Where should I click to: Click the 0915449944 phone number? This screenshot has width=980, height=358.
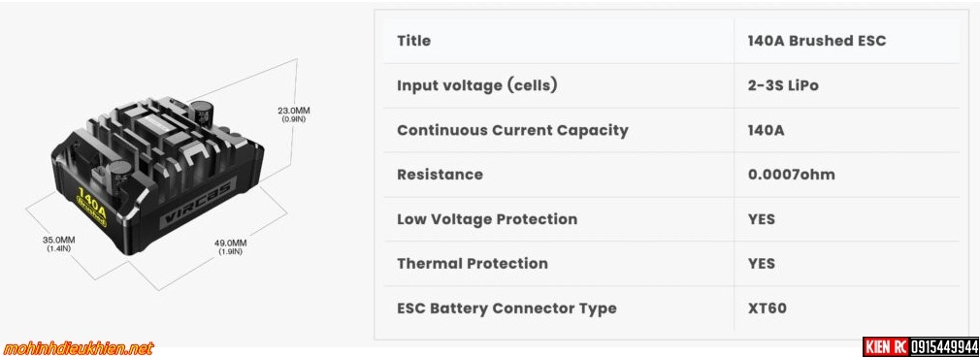pyautogui.click(x=944, y=346)
